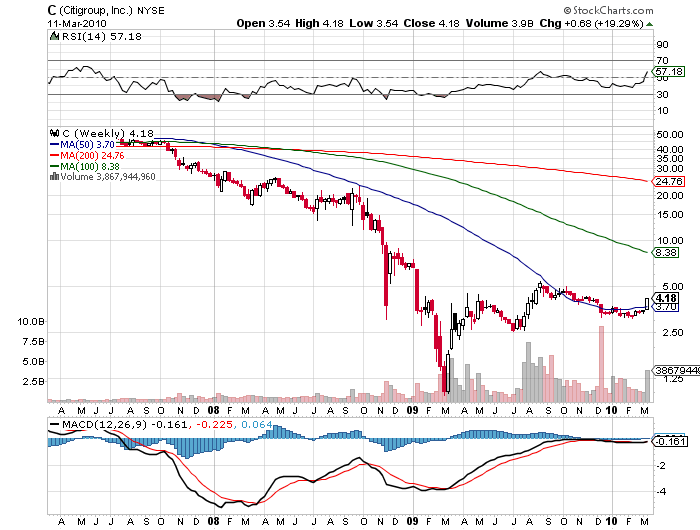Click the 50.00 price axis label

[x=670, y=134]
